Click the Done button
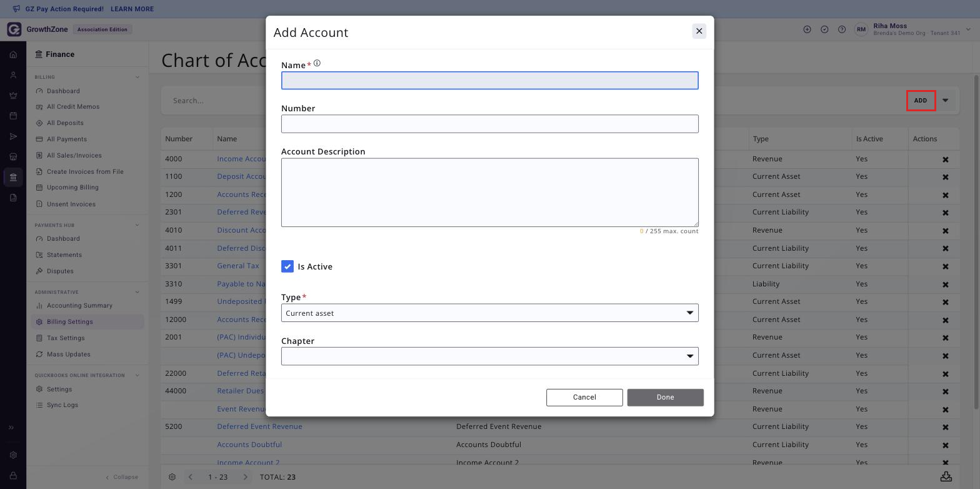The width and height of the screenshot is (980, 489). coord(665,397)
